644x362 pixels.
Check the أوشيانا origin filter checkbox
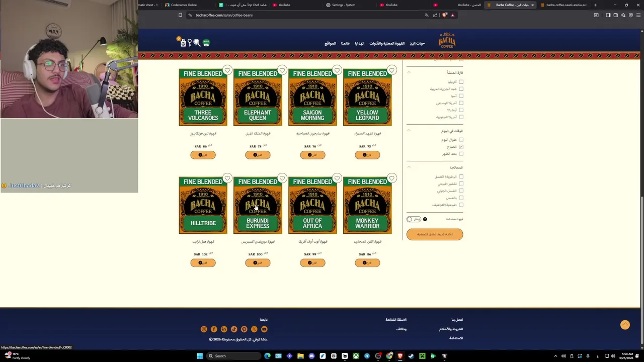click(461, 110)
